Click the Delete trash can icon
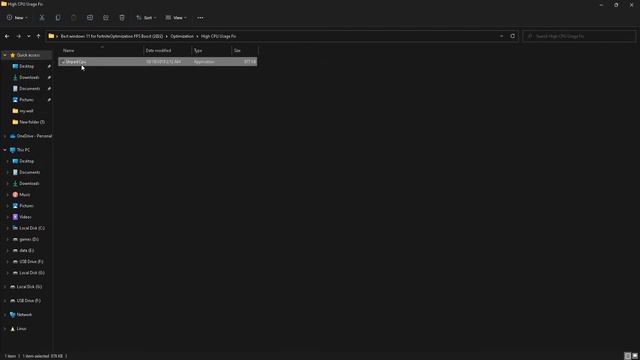This screenshot has height=360, width=640. coord(122,18)
